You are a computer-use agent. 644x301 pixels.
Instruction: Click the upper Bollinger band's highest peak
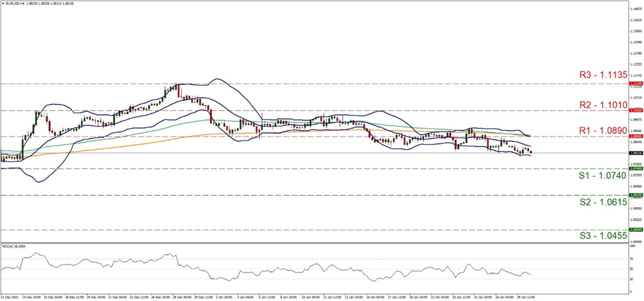[x=216, y=79]
